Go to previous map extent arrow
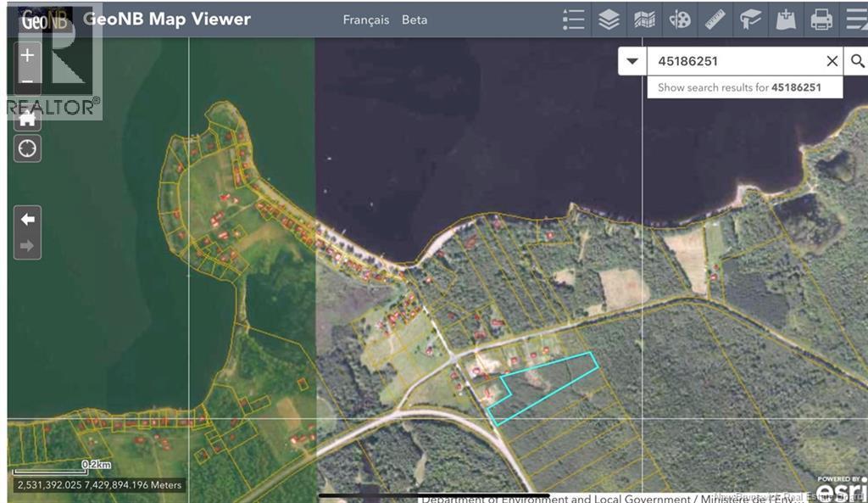This screenshot has width=868, height=503. [x=27, y=220]
